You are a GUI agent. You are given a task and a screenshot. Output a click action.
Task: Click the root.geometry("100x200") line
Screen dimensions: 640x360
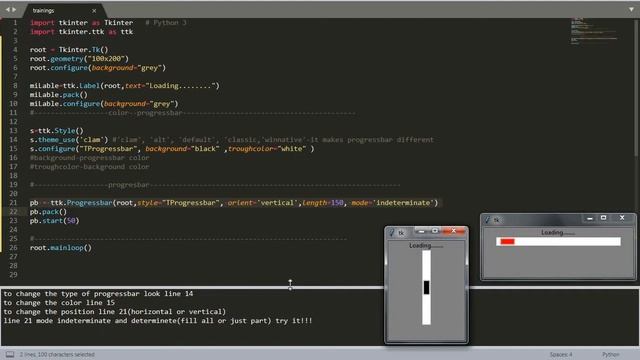79,59
